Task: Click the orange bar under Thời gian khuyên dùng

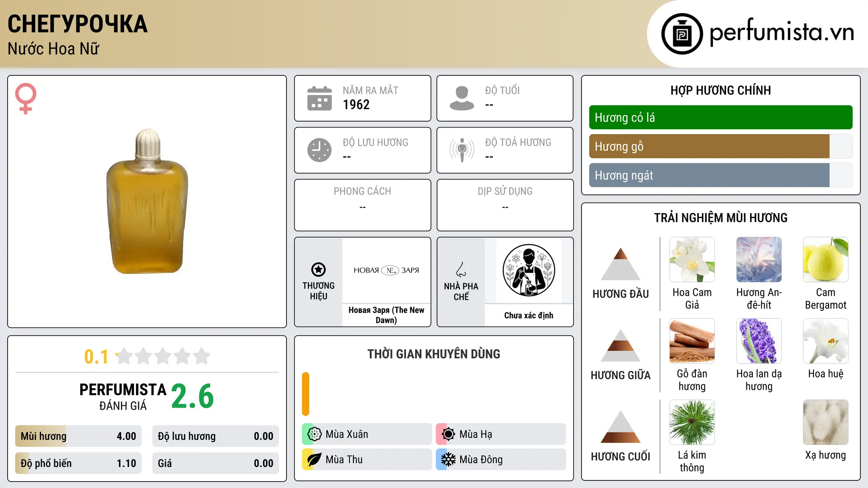Action: point(306,394)
